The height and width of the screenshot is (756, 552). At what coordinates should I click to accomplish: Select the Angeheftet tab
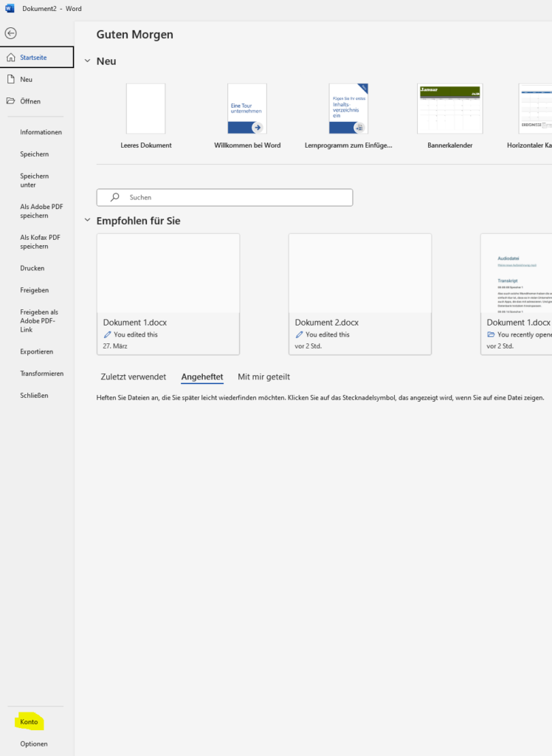pos(202,377)
